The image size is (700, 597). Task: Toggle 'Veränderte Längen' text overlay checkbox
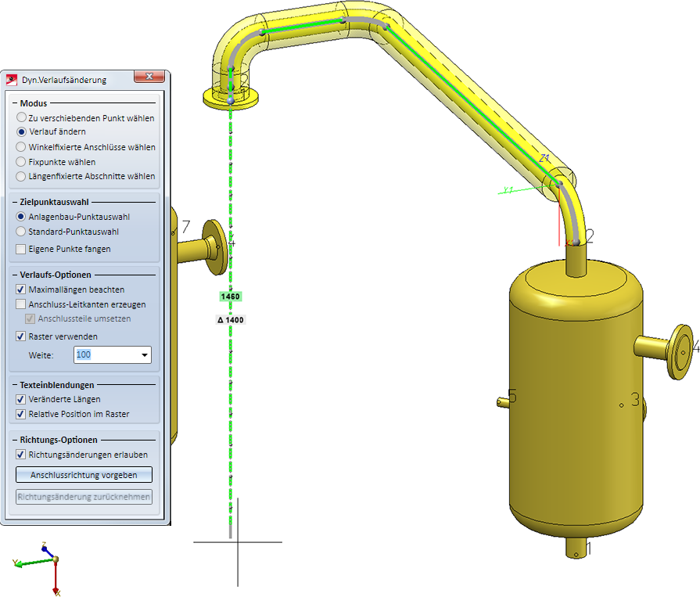(x=21, y=399)
